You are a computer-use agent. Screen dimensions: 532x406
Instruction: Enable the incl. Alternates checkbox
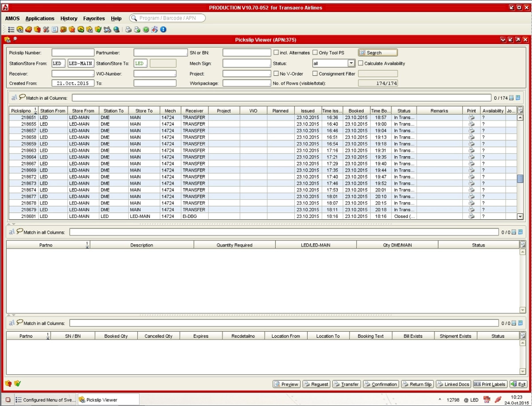coord(276,52)
